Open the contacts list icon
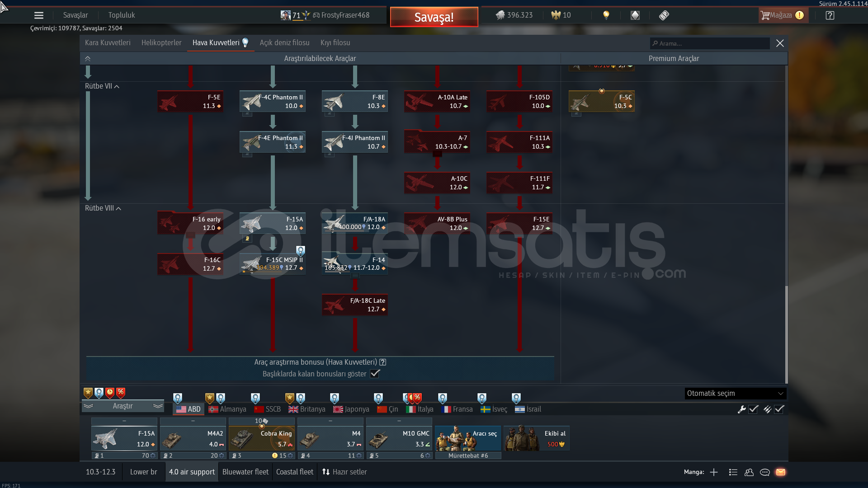 [749, 472]
